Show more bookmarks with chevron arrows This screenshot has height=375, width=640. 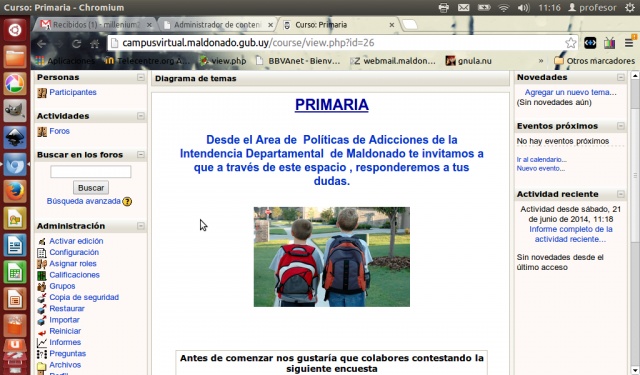point(541,61)
